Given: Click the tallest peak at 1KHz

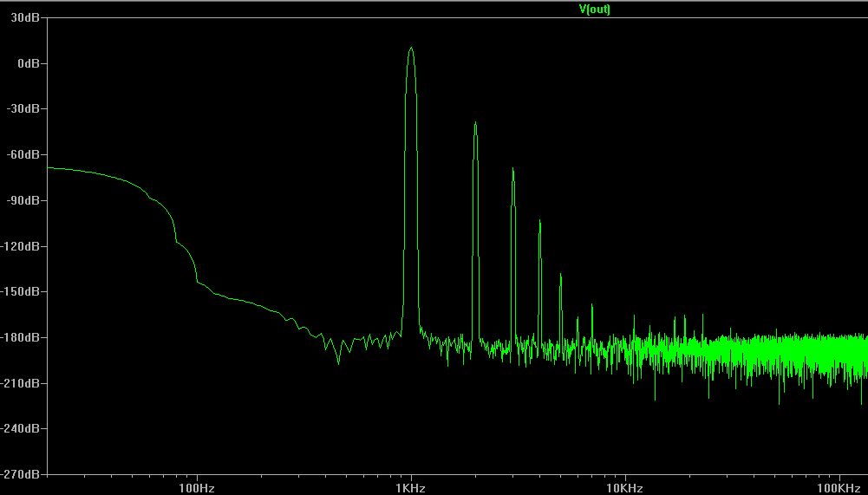Looking at the screenshot, I should [411, 49].
